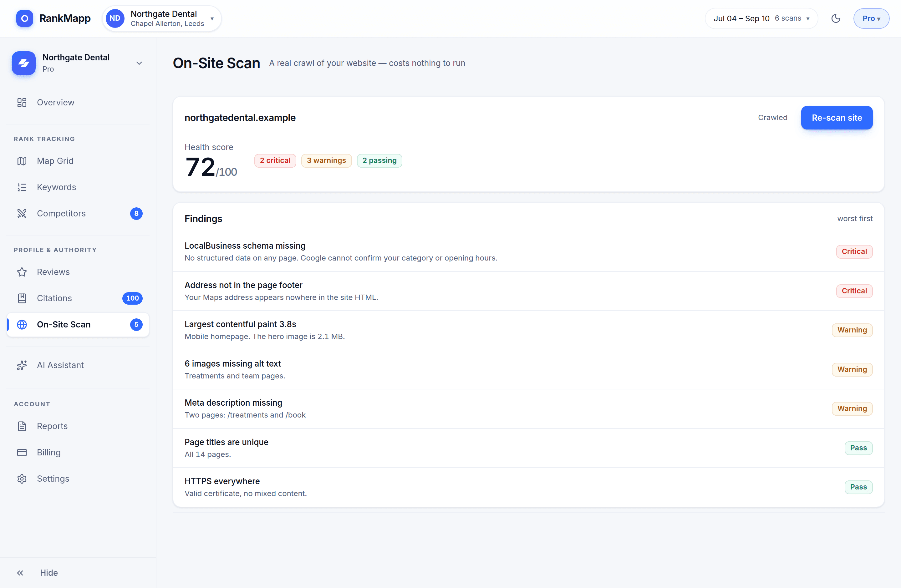Click the Citations count badge 100
The image size is (901, 588).
[x=133, y=298]
